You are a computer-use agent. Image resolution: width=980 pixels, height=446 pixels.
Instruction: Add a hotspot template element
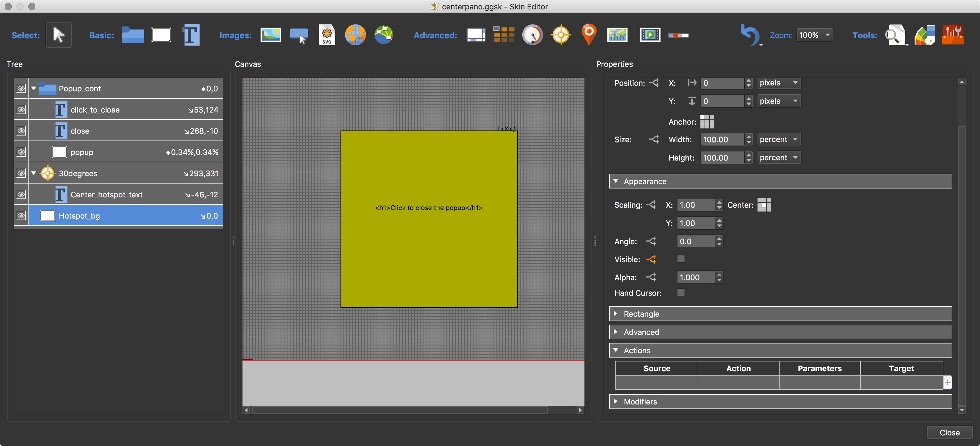(561, 35)
